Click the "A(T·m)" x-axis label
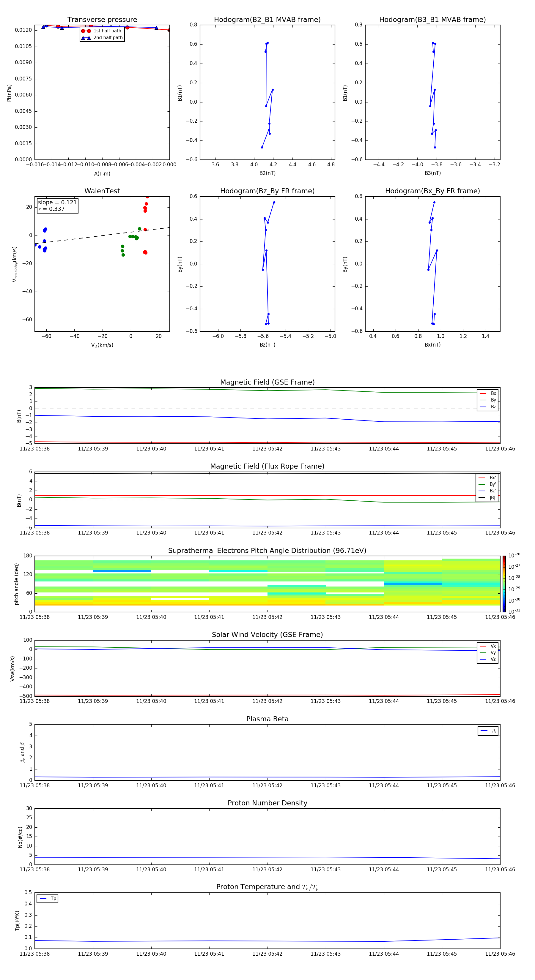 pyautogui.click(x=102, y=173)
